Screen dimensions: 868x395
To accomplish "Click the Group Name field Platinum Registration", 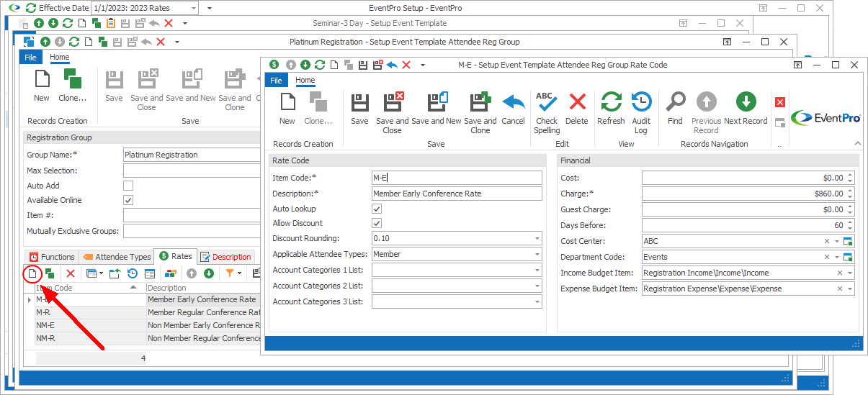I will [192, 155].
